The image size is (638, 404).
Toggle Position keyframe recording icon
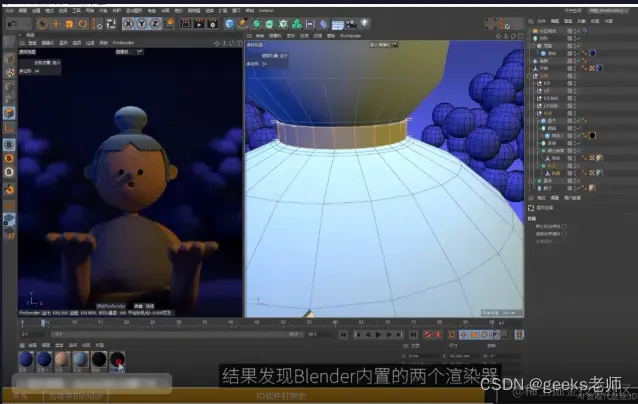point(463,334)
